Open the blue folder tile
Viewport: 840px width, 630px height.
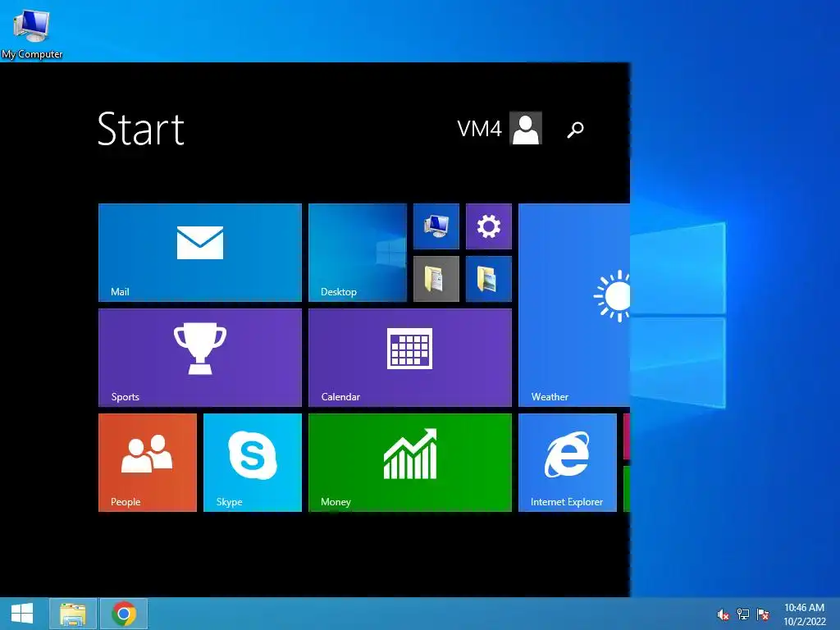[x=489, y=279]
